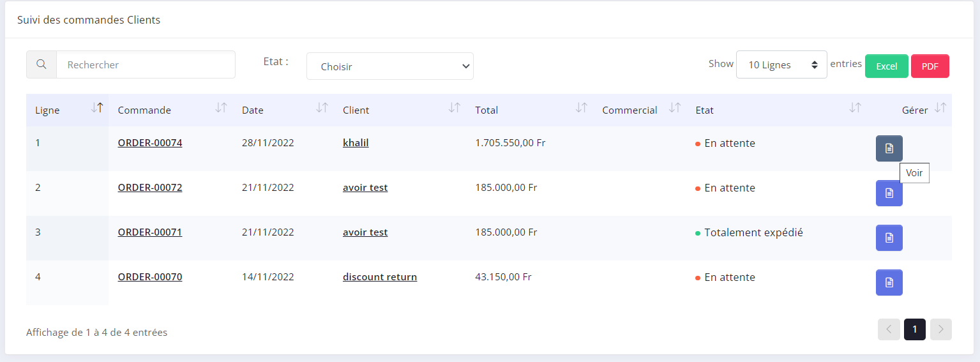The height and width of the screenshot is (362, 980).
Task: Click the 'discount return' client link
Action: [x=380, y=277]
